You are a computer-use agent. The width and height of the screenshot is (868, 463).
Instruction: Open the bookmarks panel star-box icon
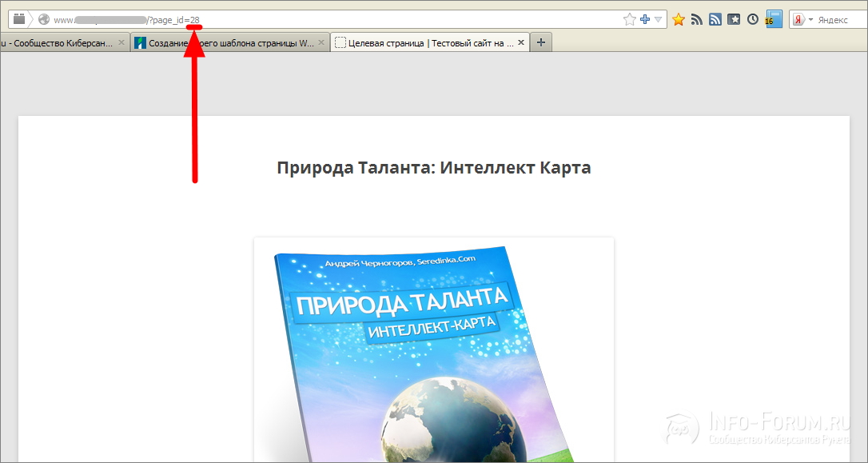point(734,20)
